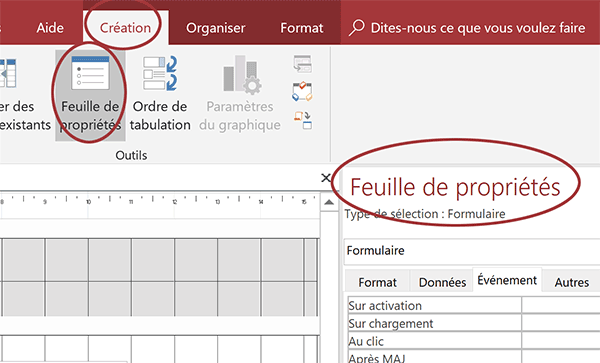Click the Paramètres du graphique tool
Screen dimensions: 600x363
(x=240, y=95)
